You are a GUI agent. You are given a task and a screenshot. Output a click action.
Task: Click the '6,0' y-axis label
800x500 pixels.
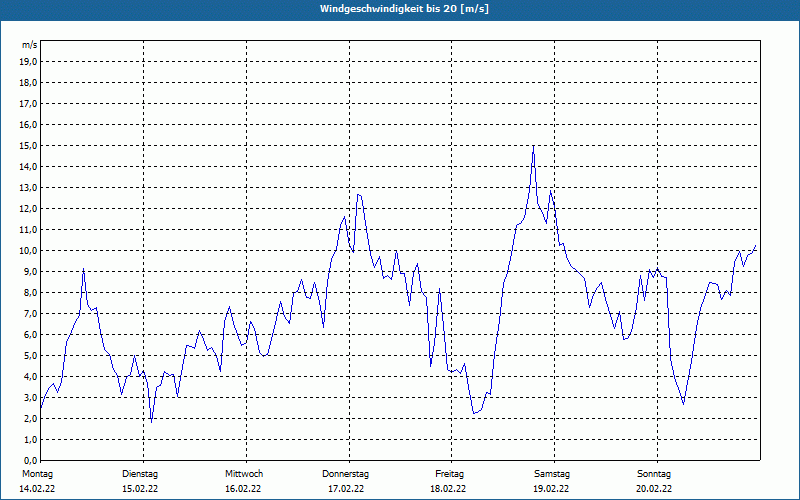[30, 335]
